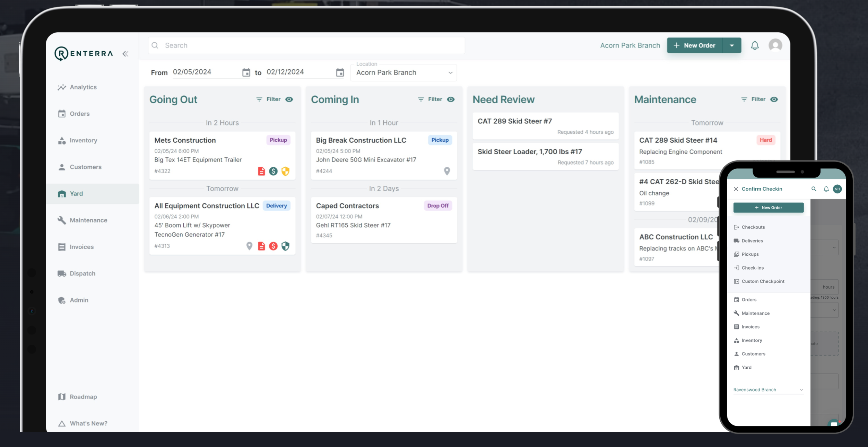The height and width of the screenshot is (447, 868).
Task: Open Customers in the phone menu
Action: point(768,354)
